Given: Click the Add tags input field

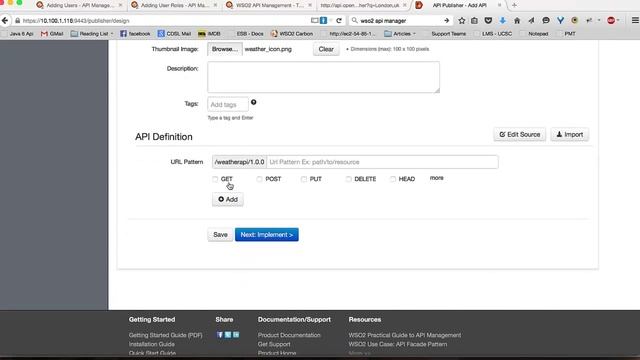Looking at the screenshot, I should click(228, 104).
